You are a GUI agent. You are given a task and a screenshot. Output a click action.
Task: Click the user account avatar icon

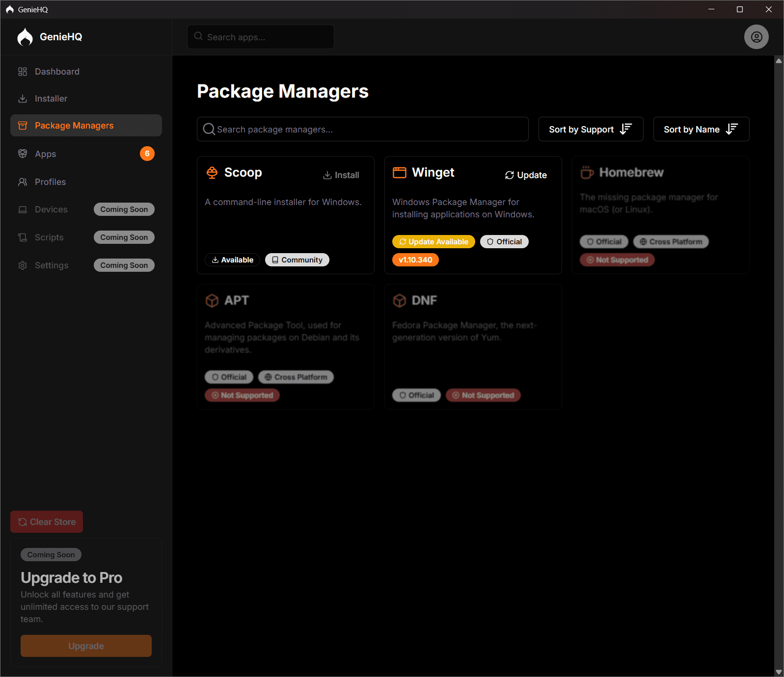coord(756,37)
